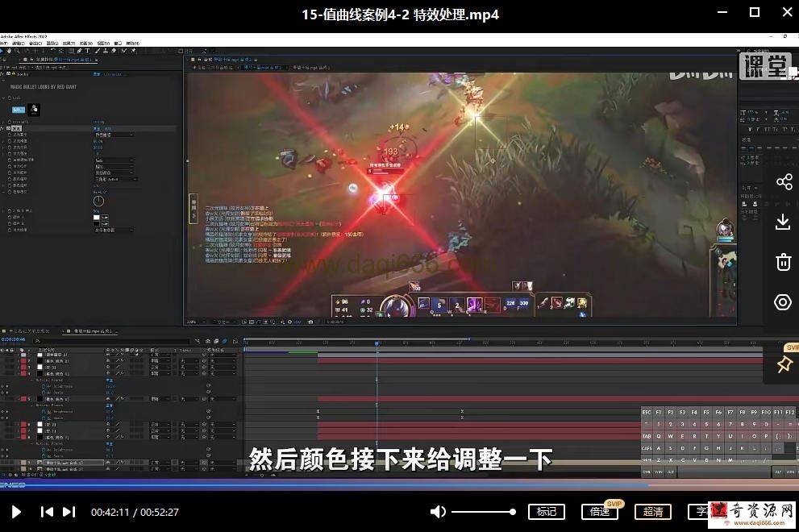This screenshot has width=799, height=532.
Task: Open the Auto dropdown in effect controls
Action: pyautogui.click(x=114, y=160)
